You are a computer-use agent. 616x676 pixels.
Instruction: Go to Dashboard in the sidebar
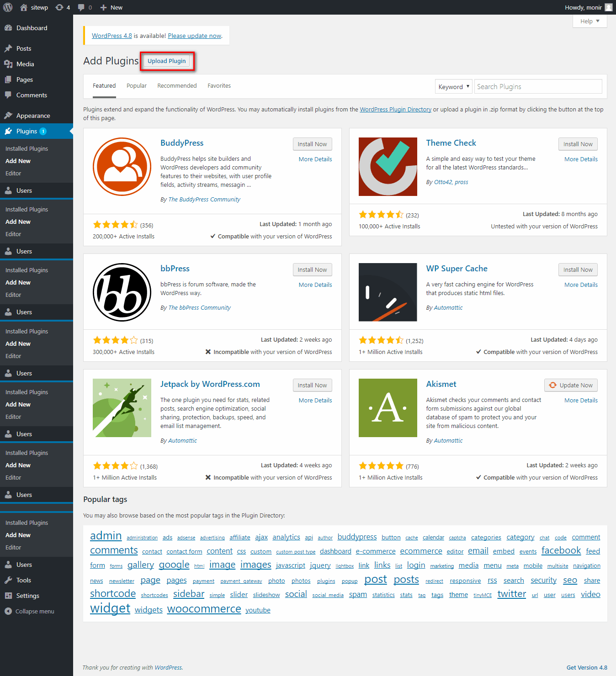coord(37,28)
